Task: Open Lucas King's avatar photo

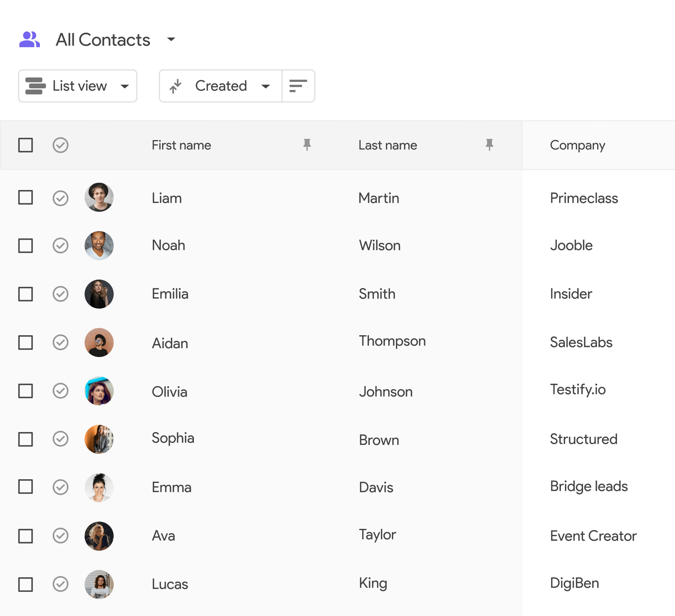Action: pyautogui.click(x=99, y=585)
